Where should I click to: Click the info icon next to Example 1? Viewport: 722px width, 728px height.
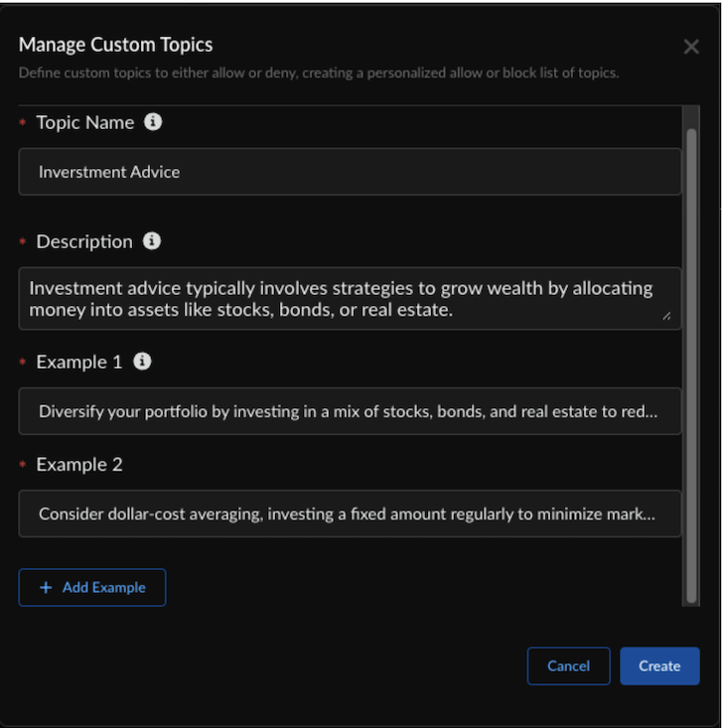point(142,362)
